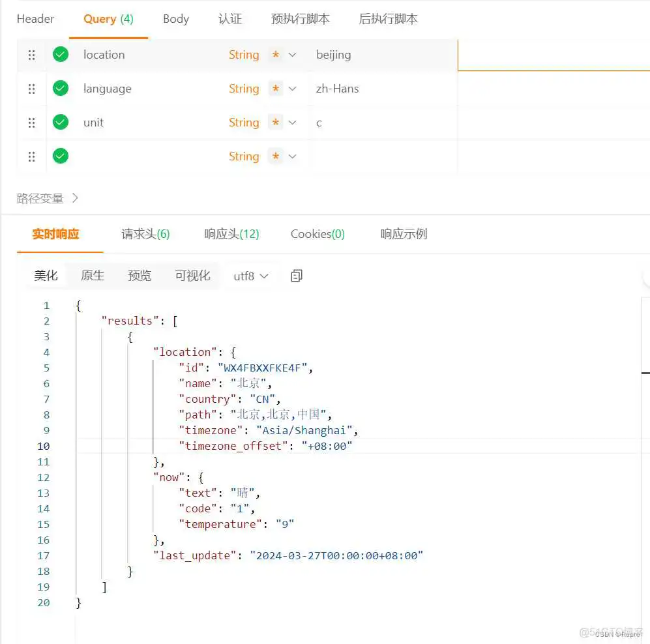650x644 pixels.
Task: Select the Query (4) tab
Action: (108, 19)
